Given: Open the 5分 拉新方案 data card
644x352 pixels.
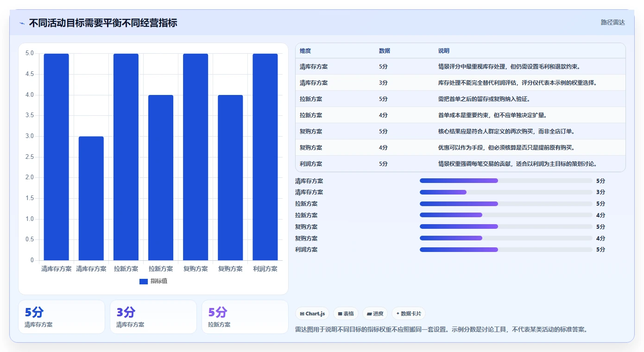Looking at the screenshot, I should pyautogui.click(x=245, y=317).
